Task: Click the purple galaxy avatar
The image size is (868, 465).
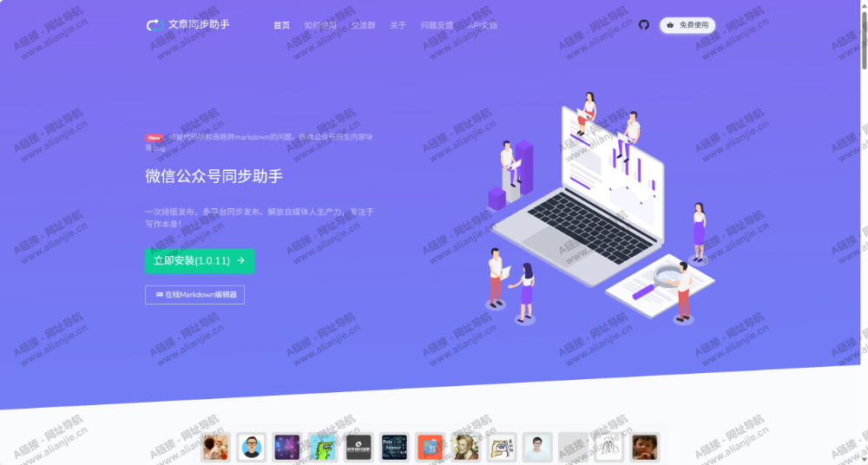Action: (x=287, y=448)
